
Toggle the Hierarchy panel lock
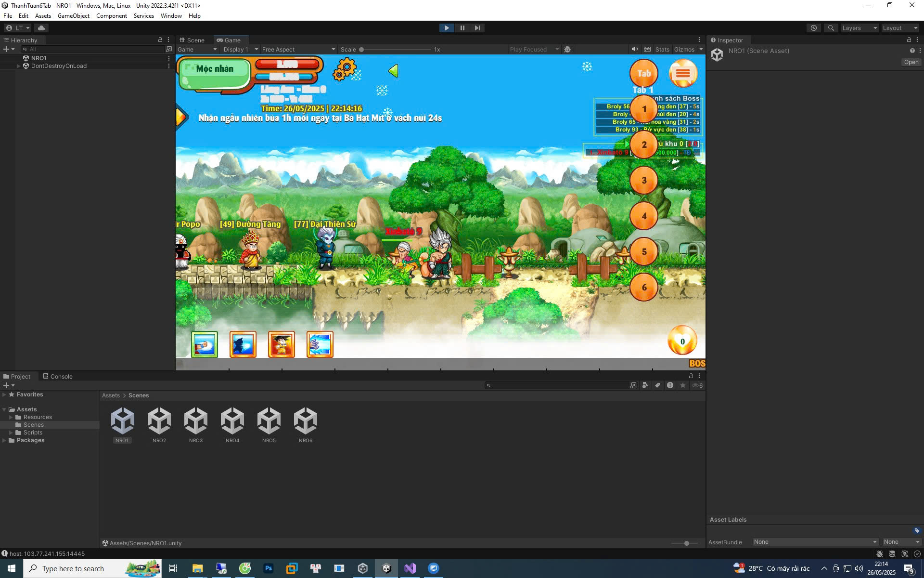(x=160, y=39)
